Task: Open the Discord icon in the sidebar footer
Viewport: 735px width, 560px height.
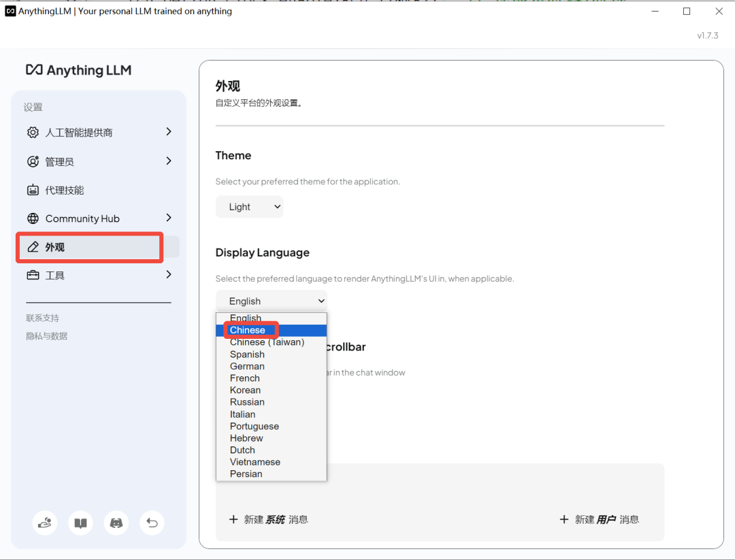Action: coord(116,523)
